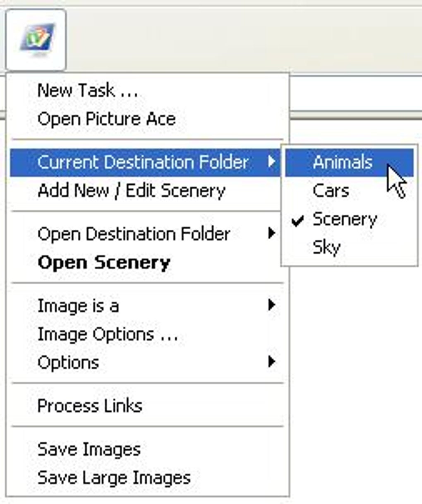Click the Picture Ace toolbar icon
Image resolution: width=422 pixels, height=504 pixels.
36,40
